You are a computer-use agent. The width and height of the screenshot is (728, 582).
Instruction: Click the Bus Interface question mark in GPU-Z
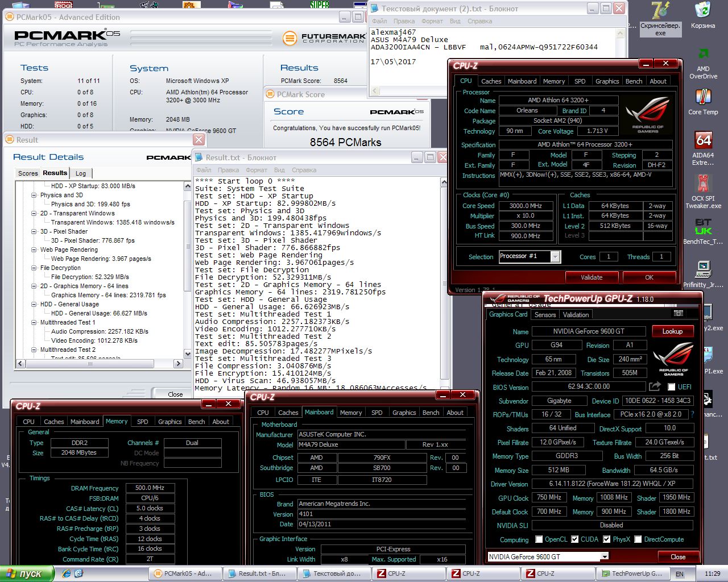tap(692, 414)
